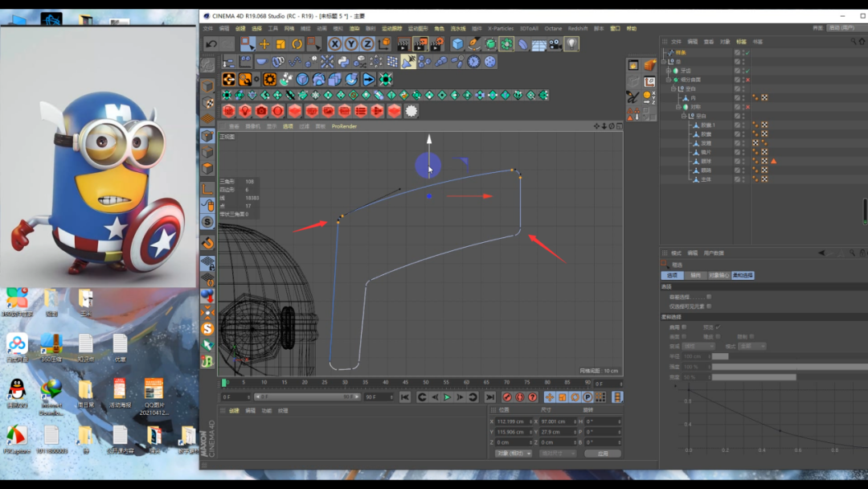868x489 pixels.
Task: Toggle 启用 soft selection checkbox
Action: coord(684,327)
